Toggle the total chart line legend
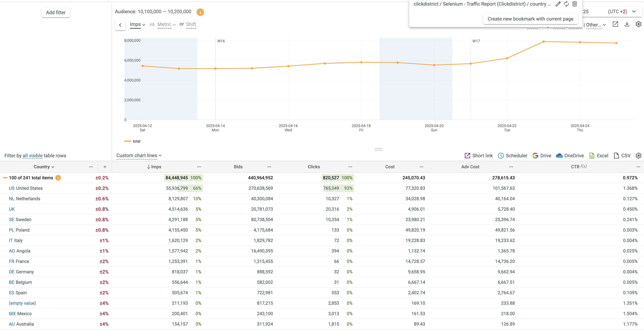The width and height of the screenshot is (644, 331). [x=132, y=141]
